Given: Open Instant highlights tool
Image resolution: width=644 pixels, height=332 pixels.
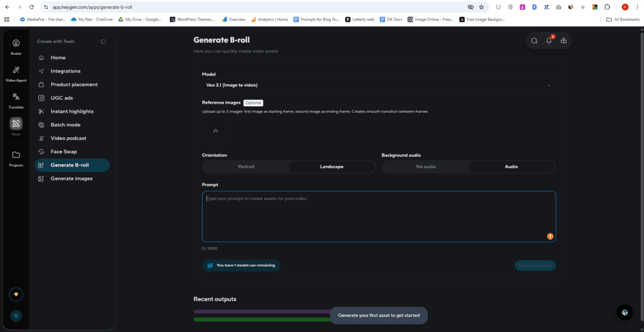Looking at the screenshot, I should pos(72,111).
